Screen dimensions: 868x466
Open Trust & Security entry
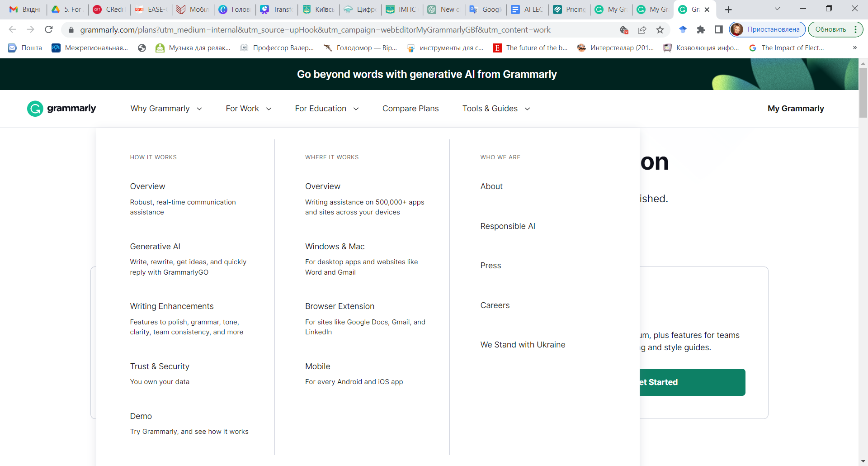tap(160, 366)
